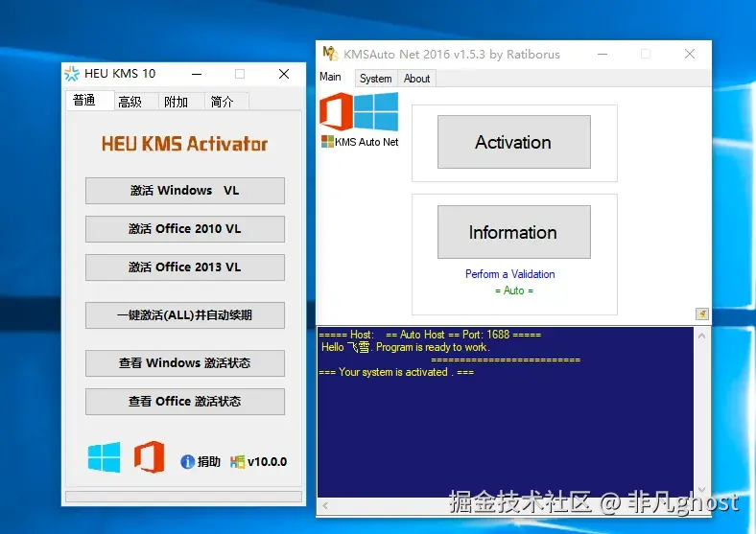Close the KMSAuto Net window
This screenshot has height=534, width=756.
[690, 54]
